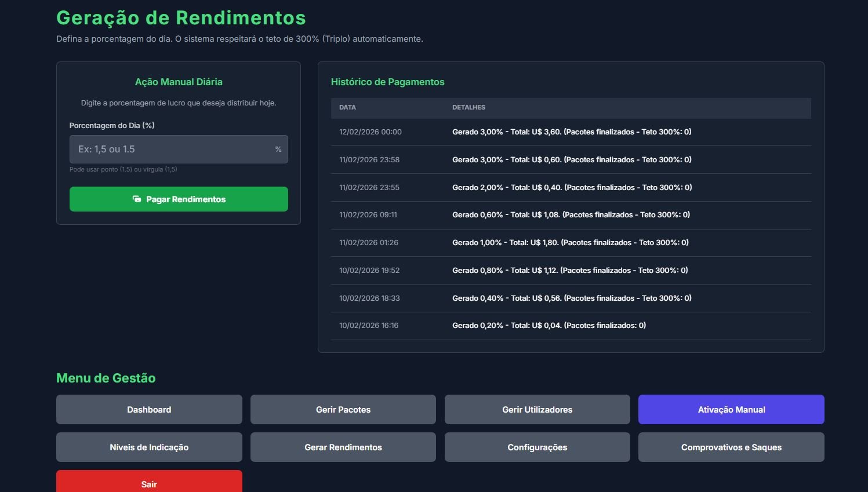868x492 pixels.
Task: Click the money icon on Pagar Rendimentos
Action: (137, 199)
